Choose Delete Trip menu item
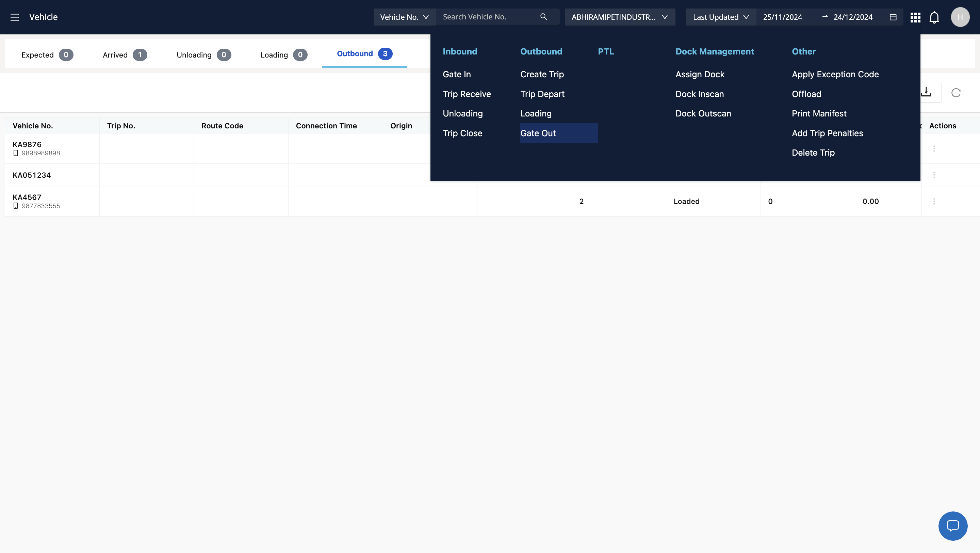The height and width of the screenshot is (553, 980). click(x=813, y=153)
